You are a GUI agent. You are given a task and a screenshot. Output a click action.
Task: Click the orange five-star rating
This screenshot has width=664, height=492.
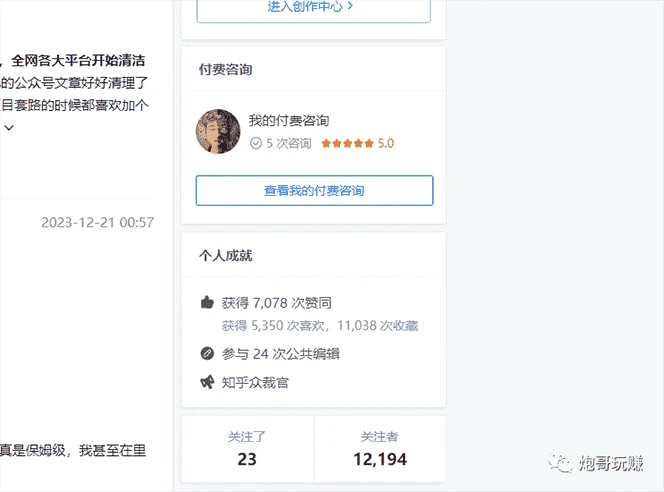347,144
